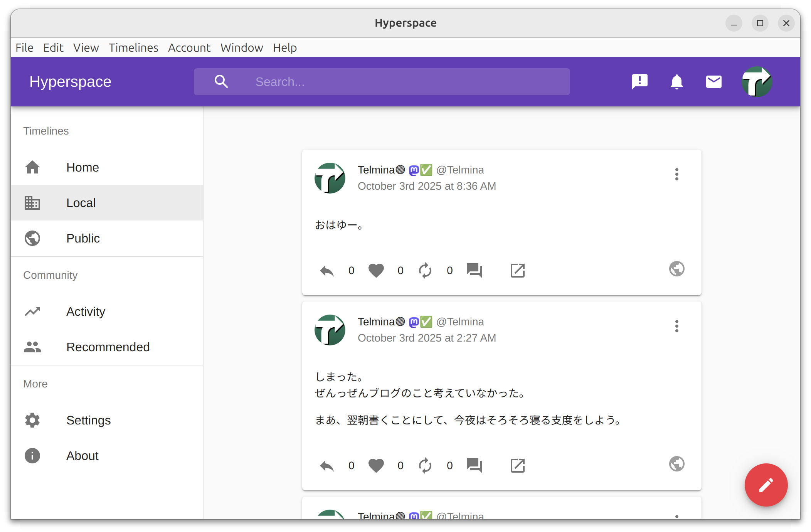Open account avatar menu in header
Screen dimensions: 811x532
[756, 82]
